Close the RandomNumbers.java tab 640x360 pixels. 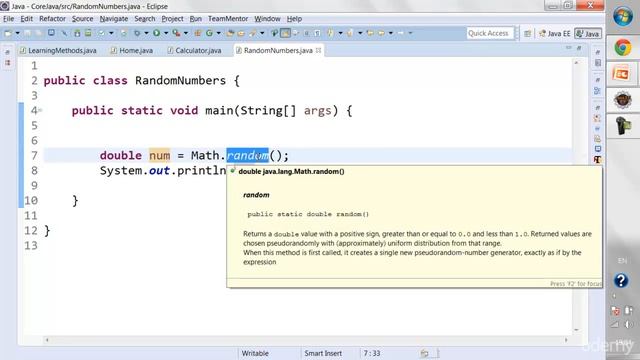click(x=318, y=50)
